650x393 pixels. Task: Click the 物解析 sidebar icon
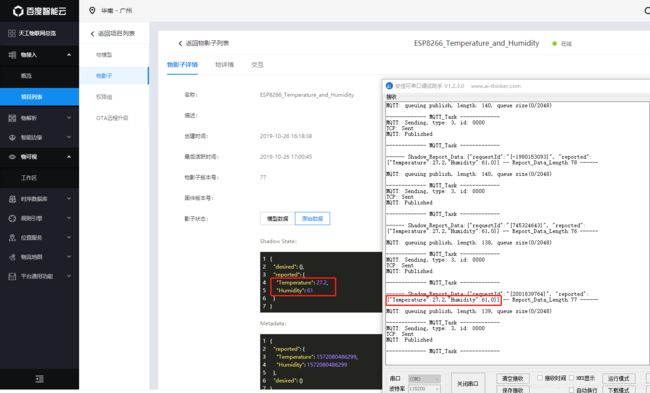coord(12,118)
